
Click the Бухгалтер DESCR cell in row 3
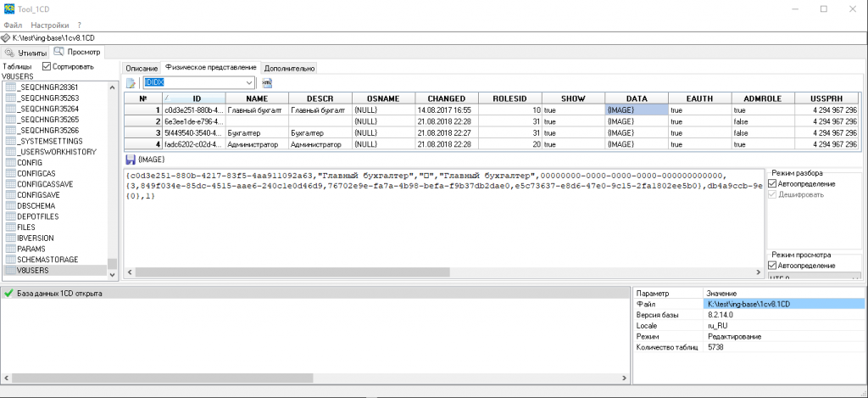point(320,132)
